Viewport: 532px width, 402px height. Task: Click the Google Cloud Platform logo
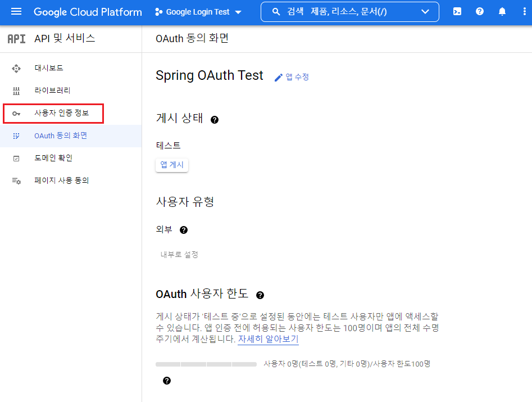88,12
